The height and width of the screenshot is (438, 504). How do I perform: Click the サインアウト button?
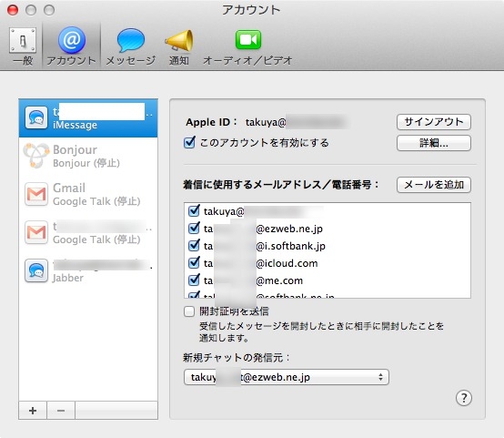pyautogui.click(x=434, y=122)
